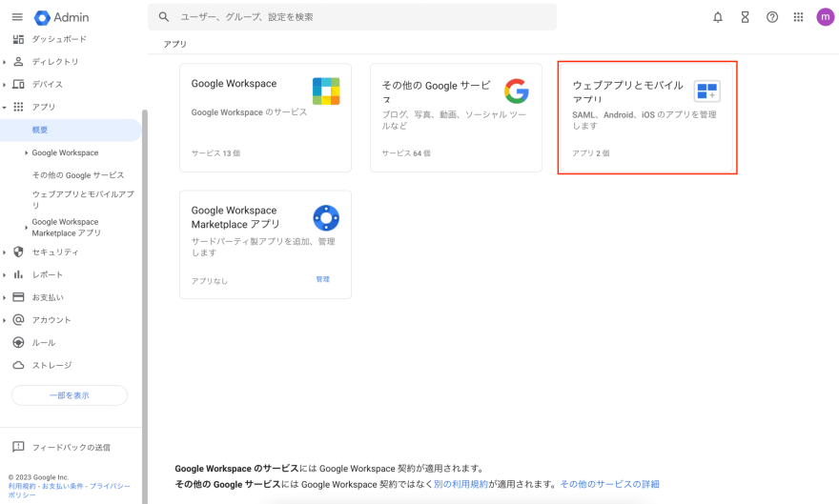Open フィードバックの送信

click(x=72, y=448)
